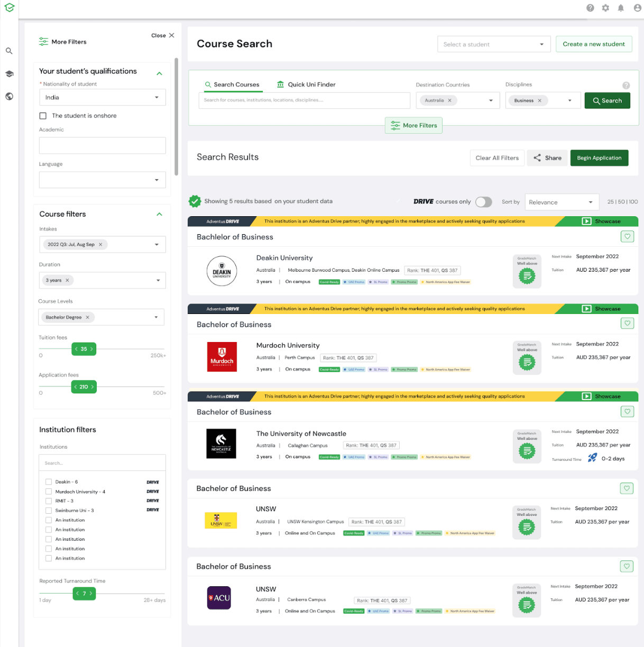Open the 'Select a student' dropdown

(494, 44)
